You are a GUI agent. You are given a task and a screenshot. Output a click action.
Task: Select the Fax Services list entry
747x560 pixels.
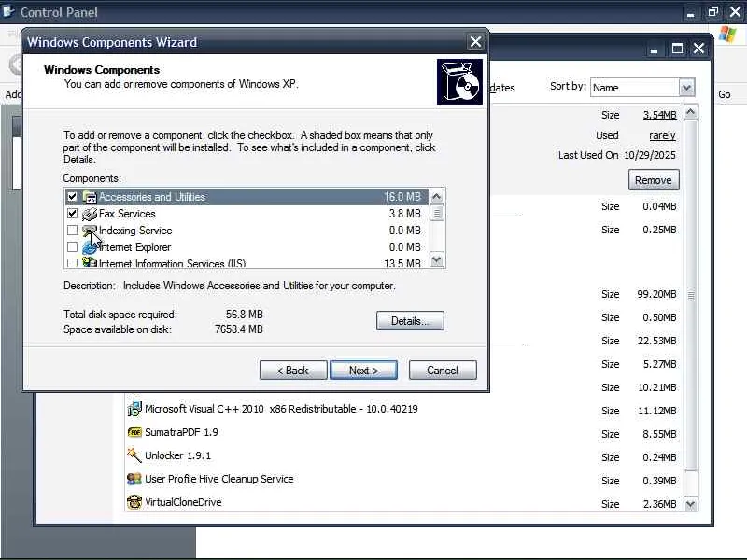click(x=247, y=214)
